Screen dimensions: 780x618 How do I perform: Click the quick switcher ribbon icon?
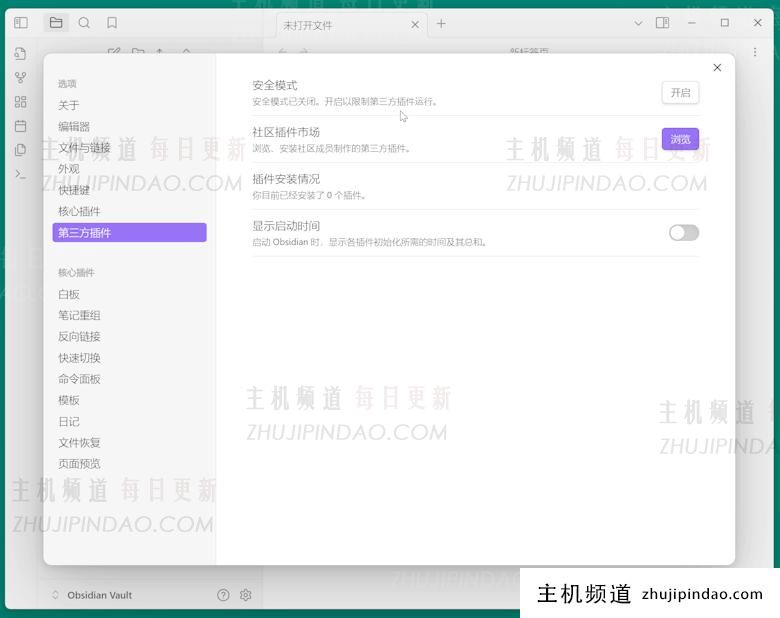(x=20, y=54)
